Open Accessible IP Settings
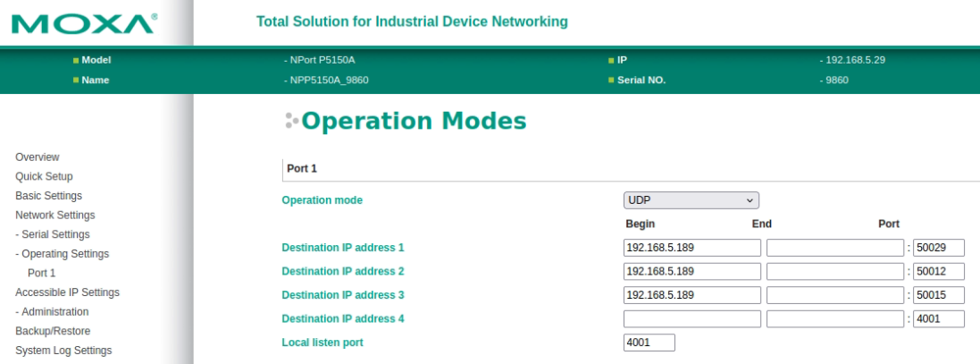Image resolution: width=980 pixels, height=364 pixels. tap(67, 292)
